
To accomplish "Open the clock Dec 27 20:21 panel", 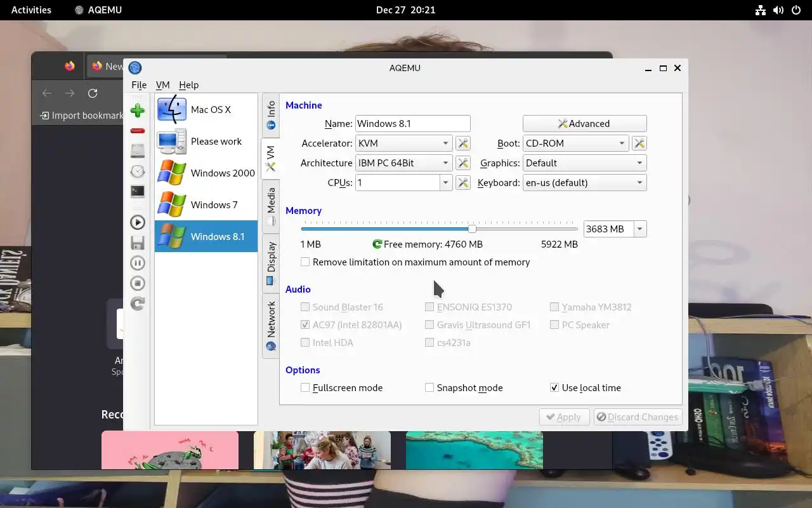I will coord(406,10).
